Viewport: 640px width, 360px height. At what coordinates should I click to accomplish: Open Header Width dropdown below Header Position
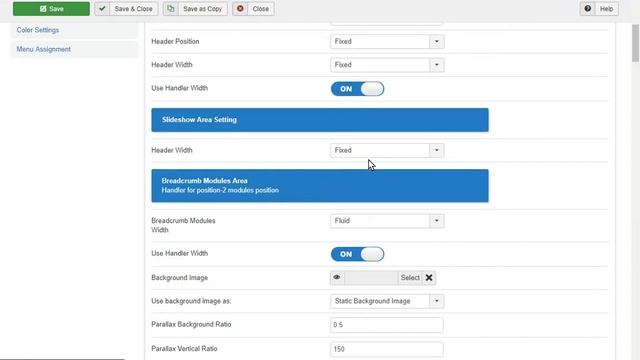(x=387, y=65)
